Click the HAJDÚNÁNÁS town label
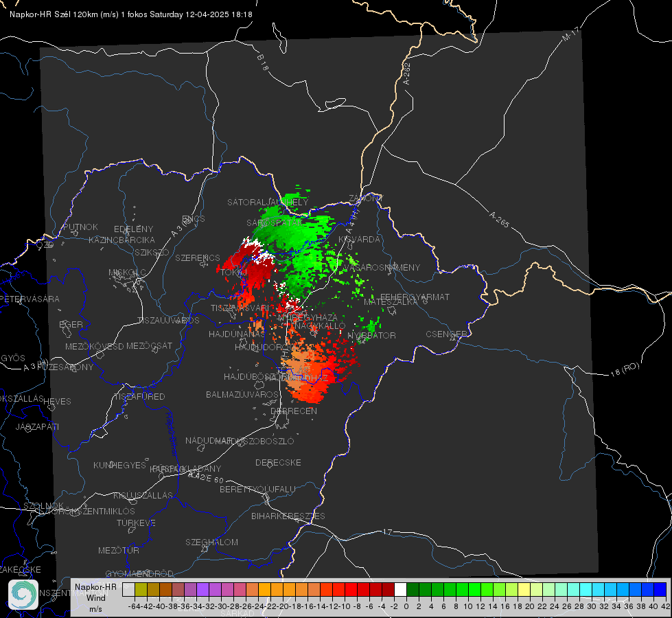Screen dimensions: 672x618 click(237, 334)
